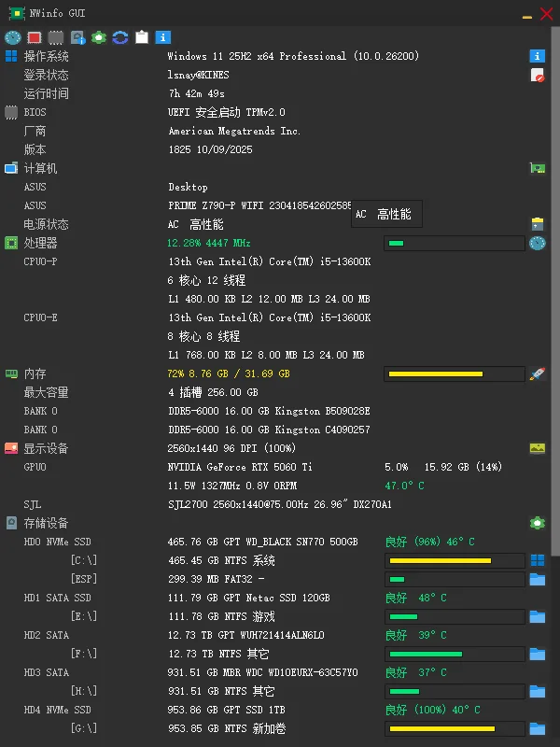Click the rocket memory-clean icon on 内存 row

tap(538, 373)
